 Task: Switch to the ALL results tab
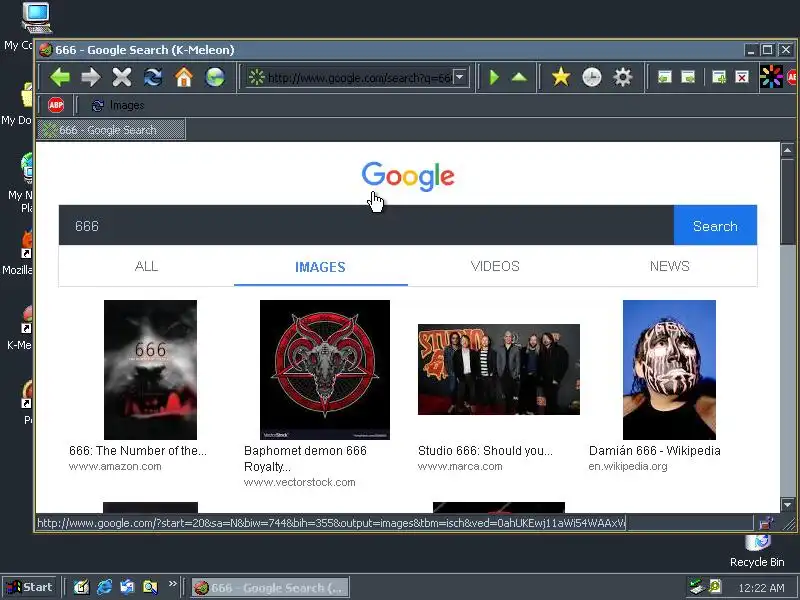(x=146, y=266)
